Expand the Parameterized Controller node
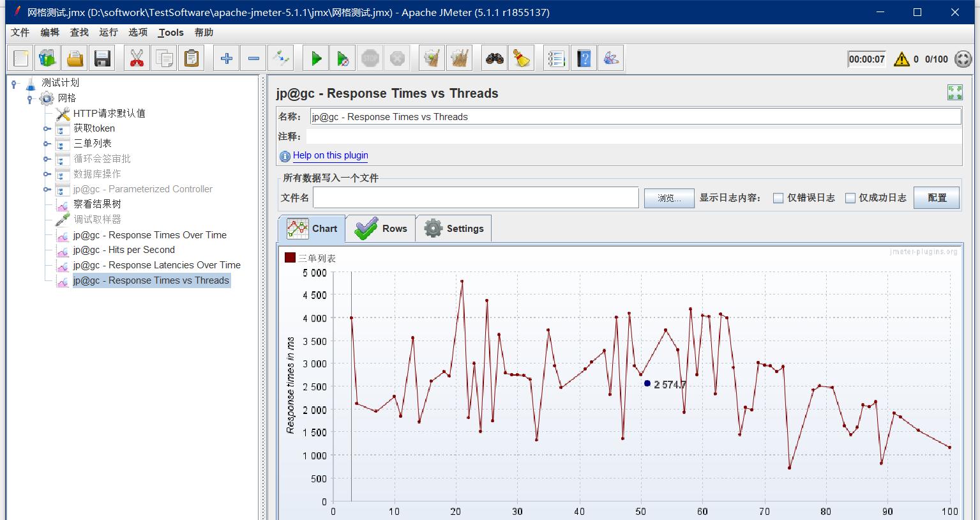 click(47, 189)
